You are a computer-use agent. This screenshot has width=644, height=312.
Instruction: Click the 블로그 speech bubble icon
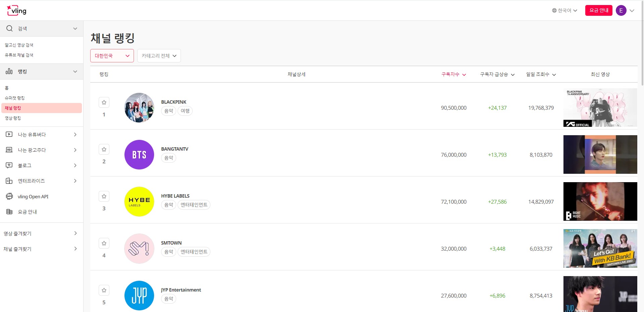coord(9,165)
